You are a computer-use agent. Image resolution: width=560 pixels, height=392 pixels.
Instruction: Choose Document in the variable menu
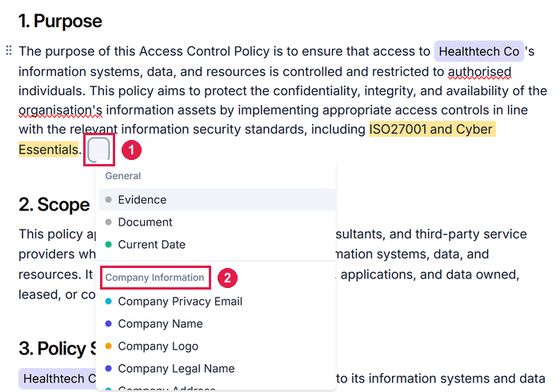point(217,222)
